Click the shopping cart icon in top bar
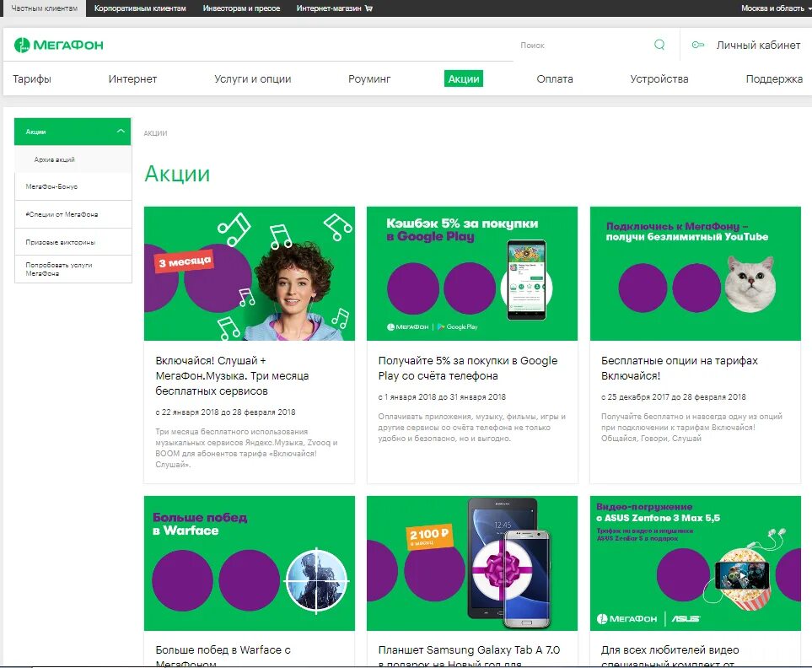The width and height of the screenshot is (812, 668). [x=368, y=8]
